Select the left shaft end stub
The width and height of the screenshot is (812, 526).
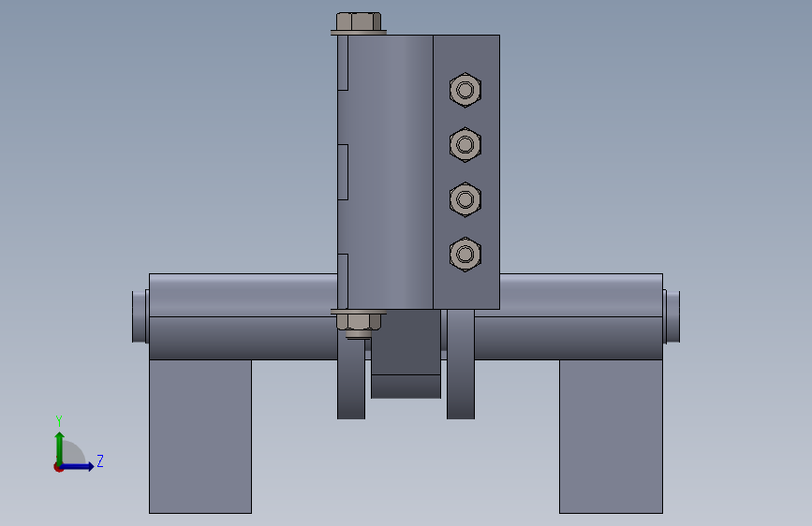[x=140, y=316]
